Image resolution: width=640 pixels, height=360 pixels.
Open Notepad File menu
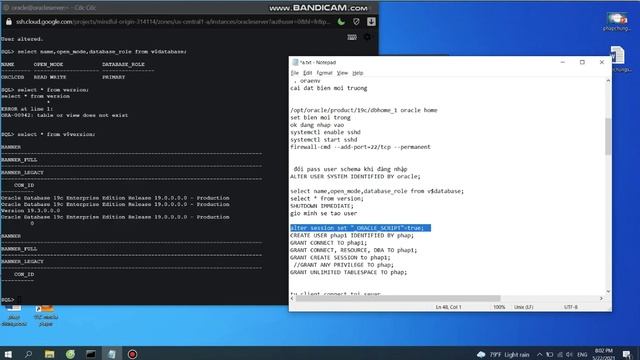point(294,73)
